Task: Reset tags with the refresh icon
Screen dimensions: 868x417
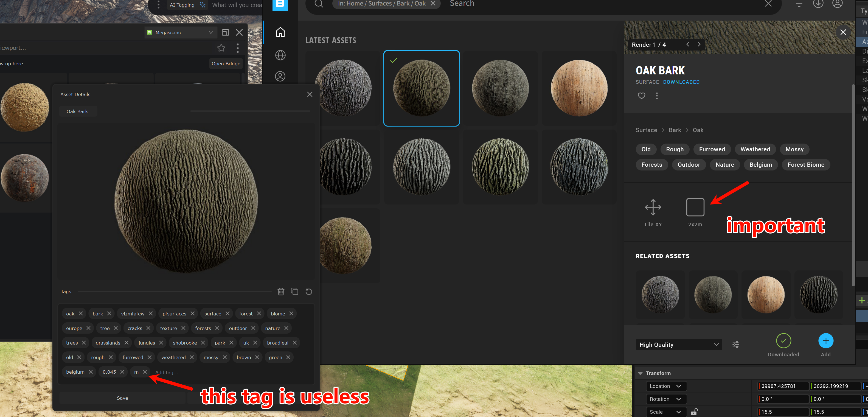Action: tap(309, 291)
